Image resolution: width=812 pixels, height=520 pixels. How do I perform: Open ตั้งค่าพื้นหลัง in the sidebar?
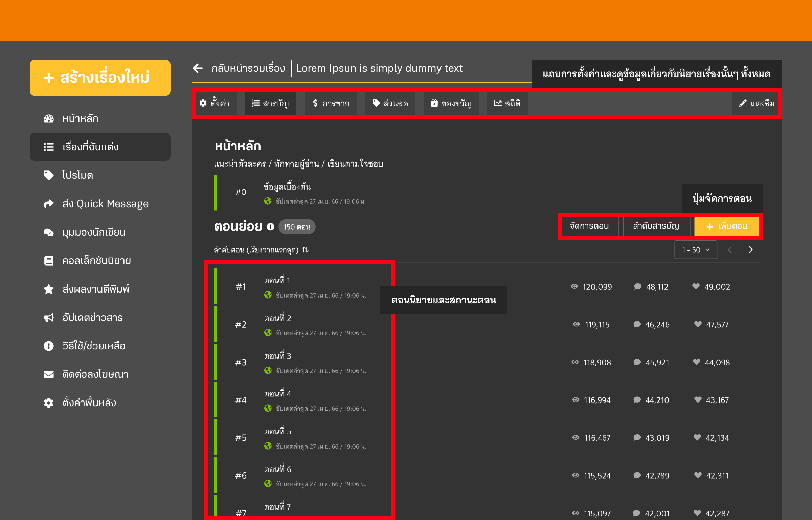pos(100,403)
